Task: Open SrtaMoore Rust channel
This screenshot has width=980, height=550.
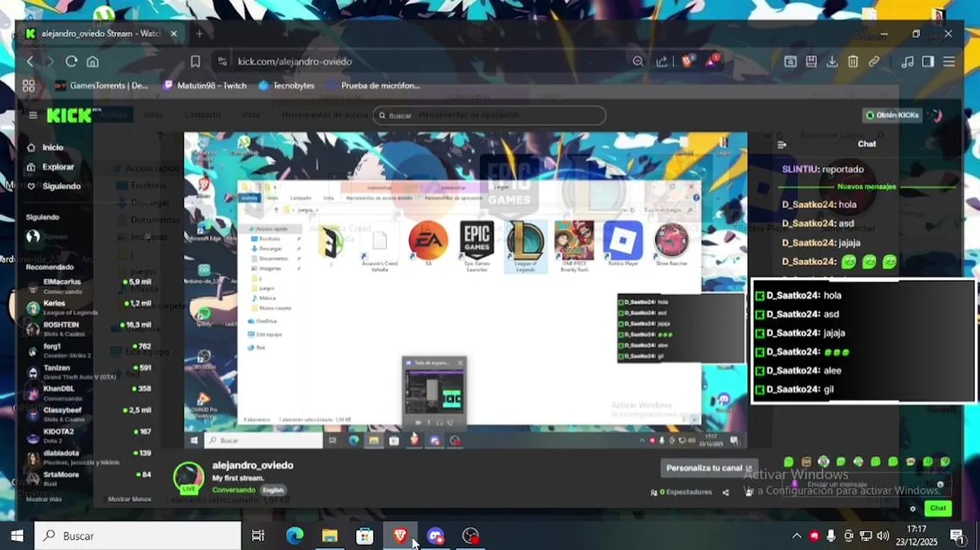Action: [89, 478]
